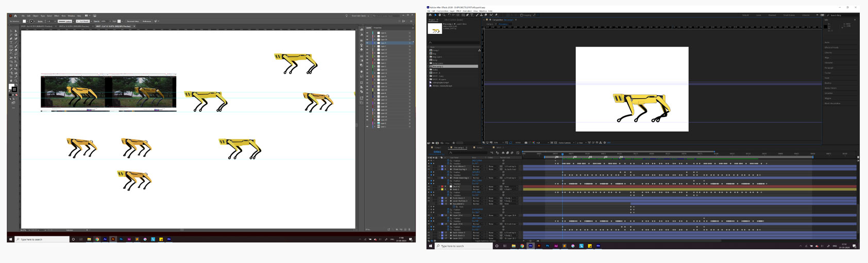Open the Active Camera view dropdown
Viewport: 868px width, 263px height.
[565, 143]
